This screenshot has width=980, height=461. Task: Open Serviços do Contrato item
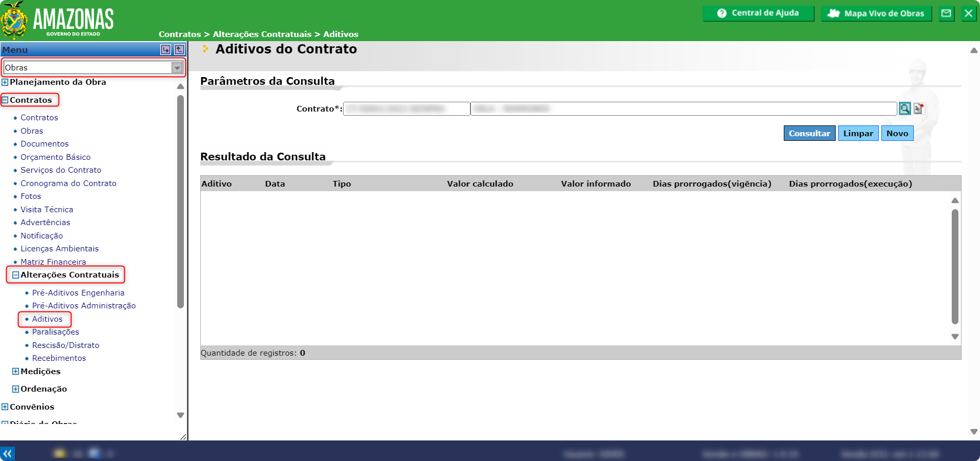(61, 170)
